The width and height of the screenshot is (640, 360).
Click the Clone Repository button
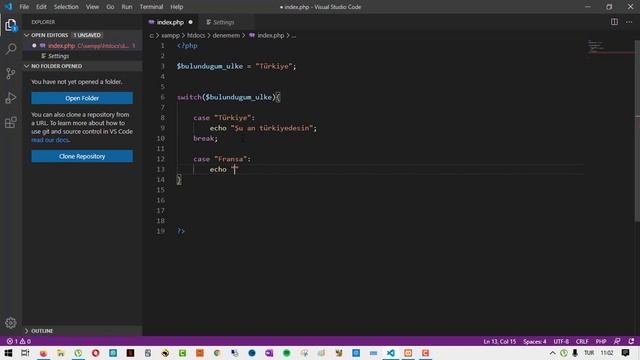82,156
